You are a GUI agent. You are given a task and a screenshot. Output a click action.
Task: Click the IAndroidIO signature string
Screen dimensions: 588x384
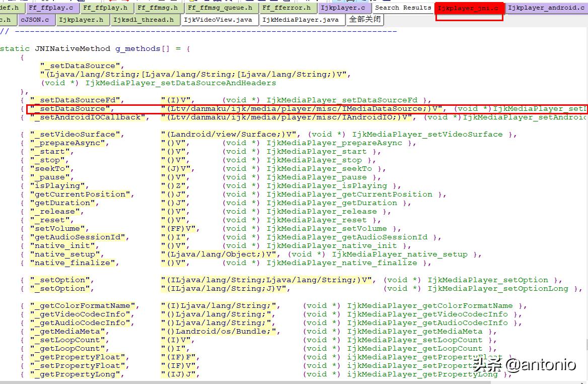click(x=286, y=117)
